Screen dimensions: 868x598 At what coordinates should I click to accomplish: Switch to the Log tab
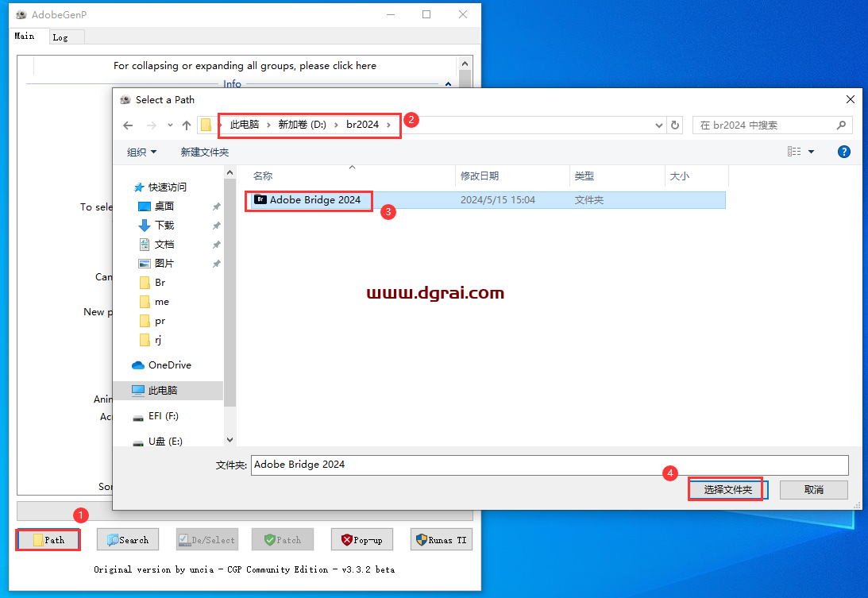click(60, 37)
